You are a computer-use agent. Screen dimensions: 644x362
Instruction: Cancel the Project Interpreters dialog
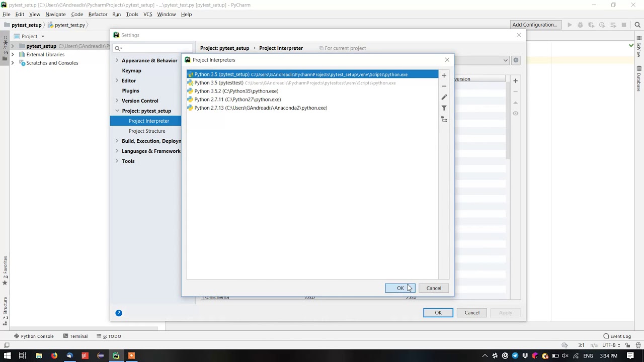[x=434, y=288]
